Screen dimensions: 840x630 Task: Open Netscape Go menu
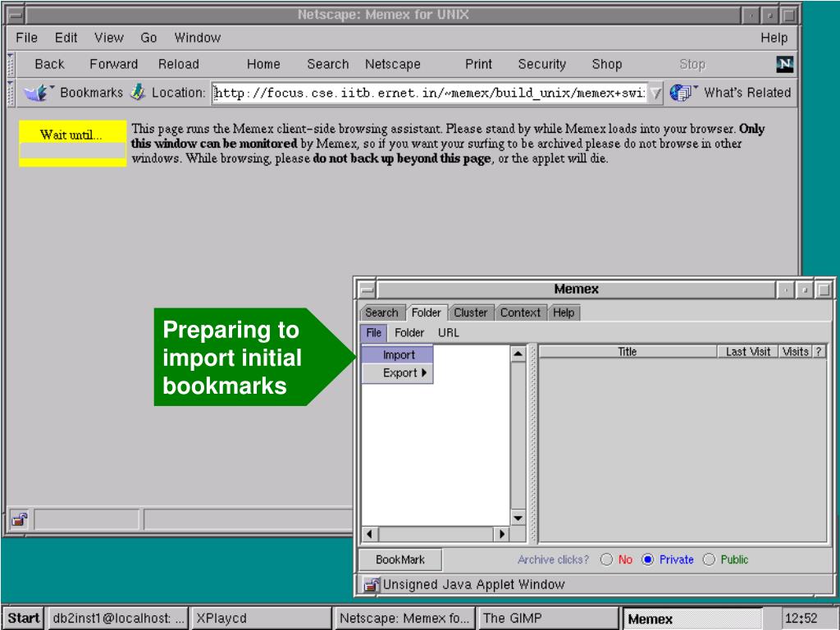(x=148, y=38)
